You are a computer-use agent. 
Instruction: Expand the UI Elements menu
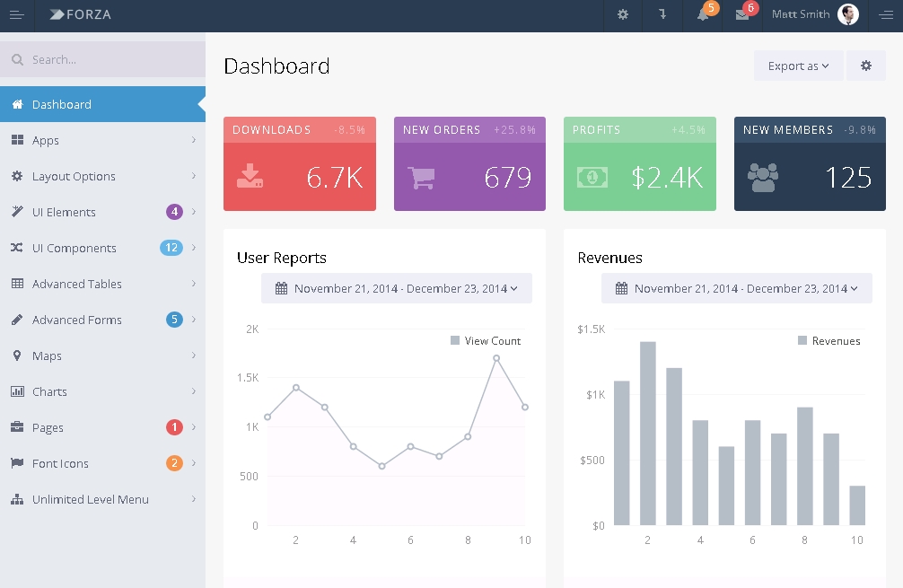tap(64, 212)
